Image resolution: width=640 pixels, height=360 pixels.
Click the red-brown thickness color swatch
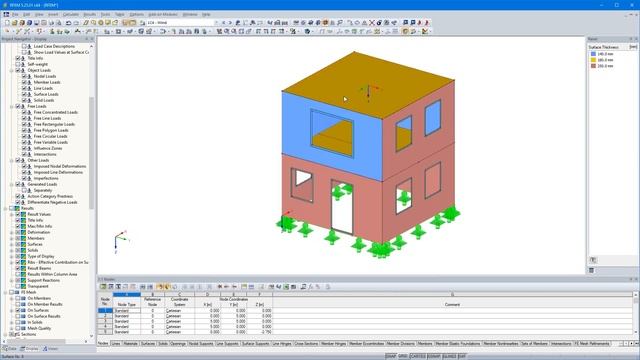[x=593, y=66]
